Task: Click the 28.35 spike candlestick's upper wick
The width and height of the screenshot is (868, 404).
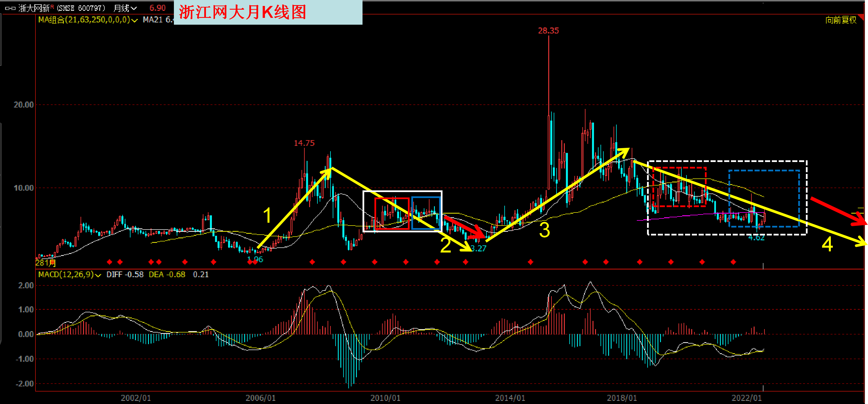Action: click(549, 76)
